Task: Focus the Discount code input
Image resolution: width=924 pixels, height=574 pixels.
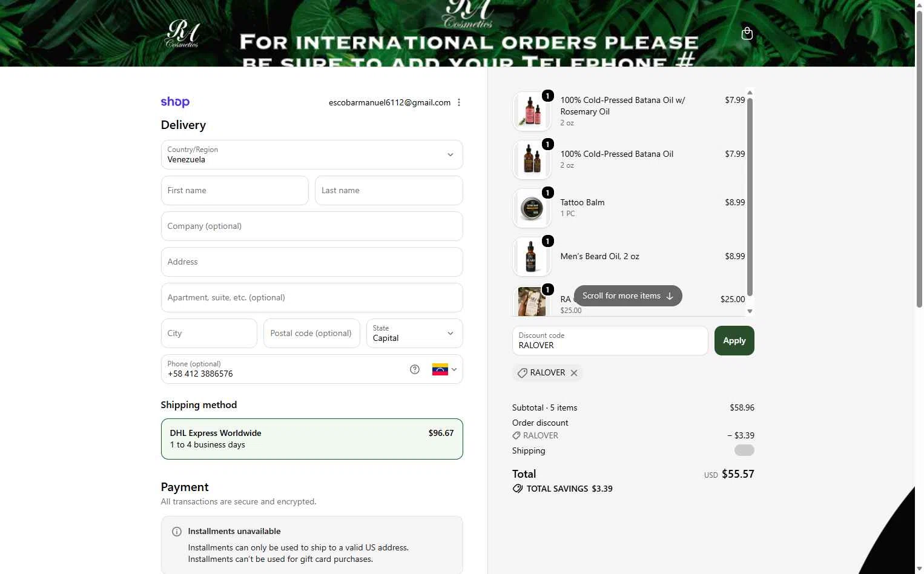Action: coord(610,341)
